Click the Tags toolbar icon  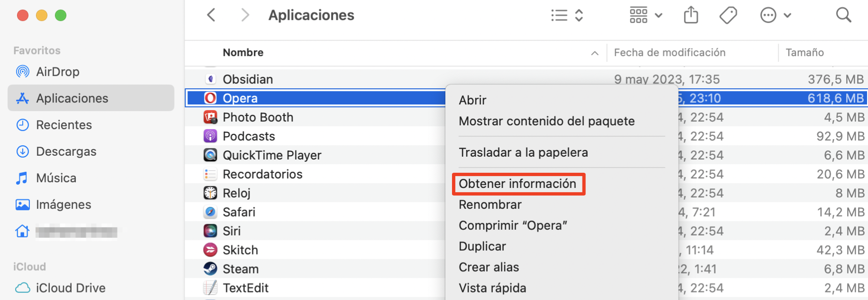[x=728, y=15]
